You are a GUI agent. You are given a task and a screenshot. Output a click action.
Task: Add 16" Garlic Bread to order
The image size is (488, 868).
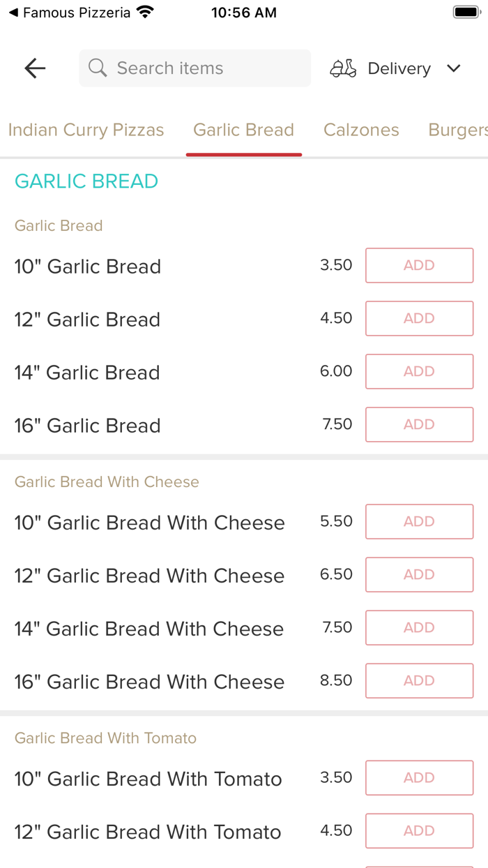419,424
